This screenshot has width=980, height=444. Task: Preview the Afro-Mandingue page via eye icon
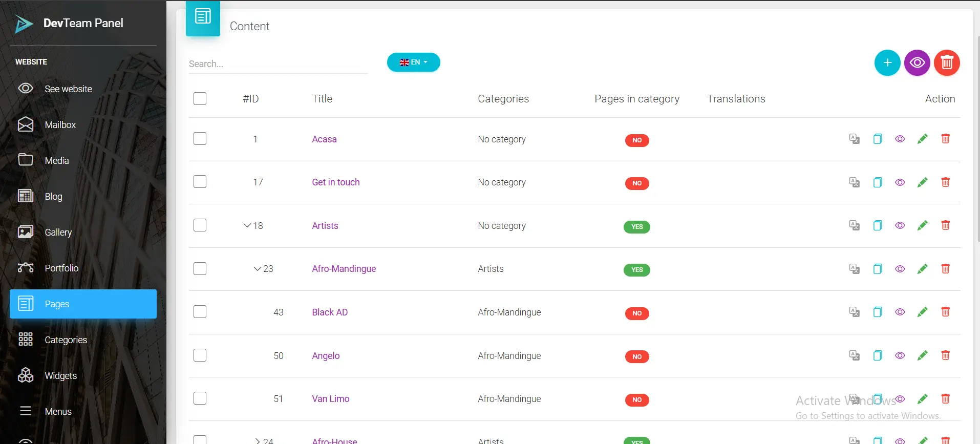[900, 269]
